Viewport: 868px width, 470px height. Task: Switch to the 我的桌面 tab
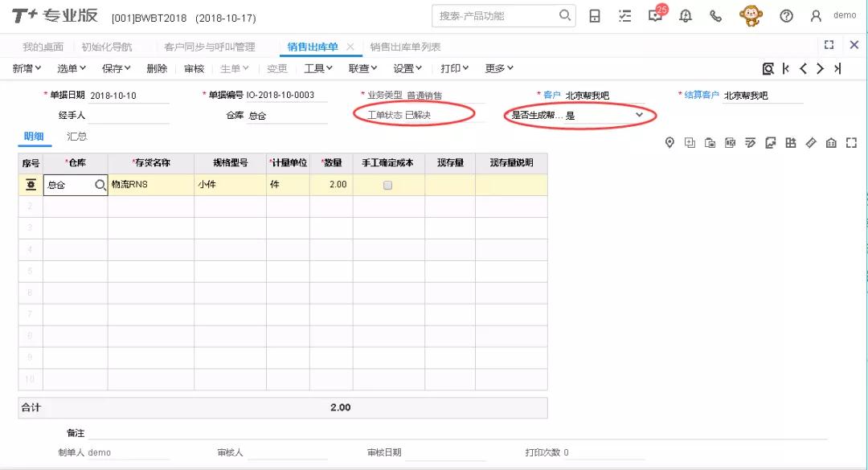43,47
